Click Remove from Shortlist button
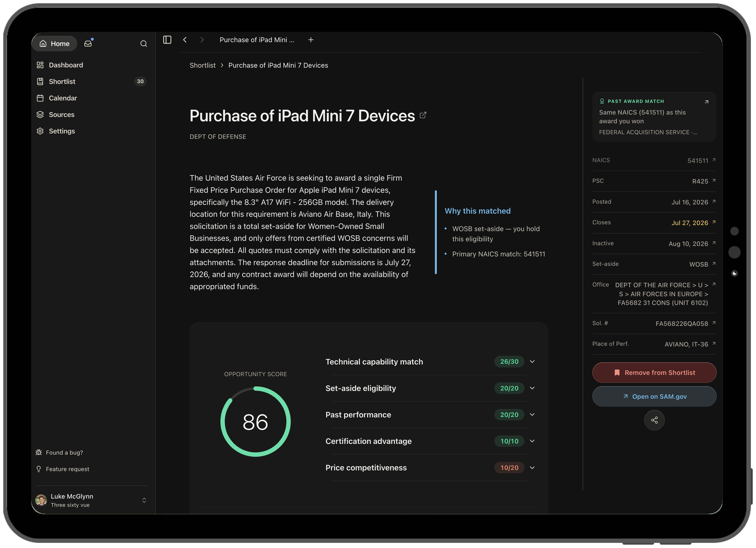 [x=654, y=373]
